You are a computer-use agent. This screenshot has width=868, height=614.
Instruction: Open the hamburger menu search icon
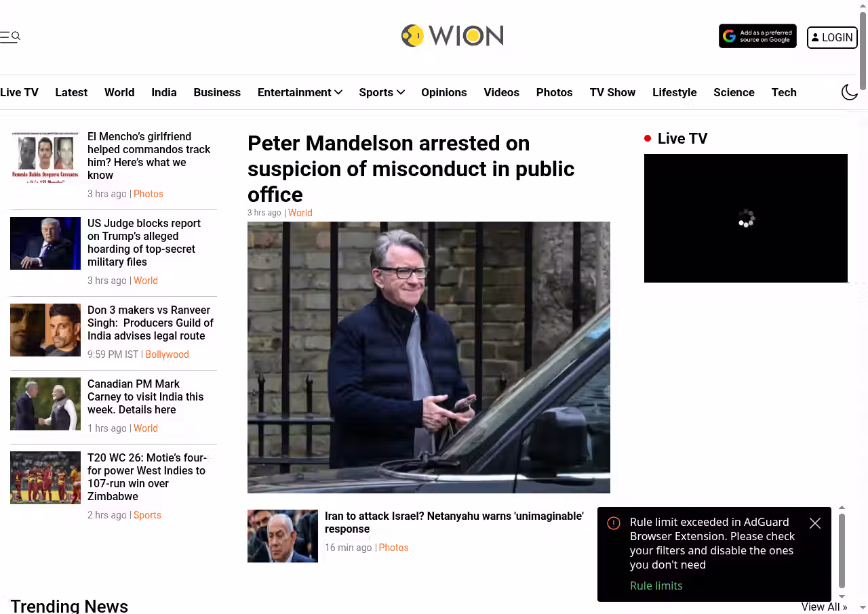tap(10, 37)
